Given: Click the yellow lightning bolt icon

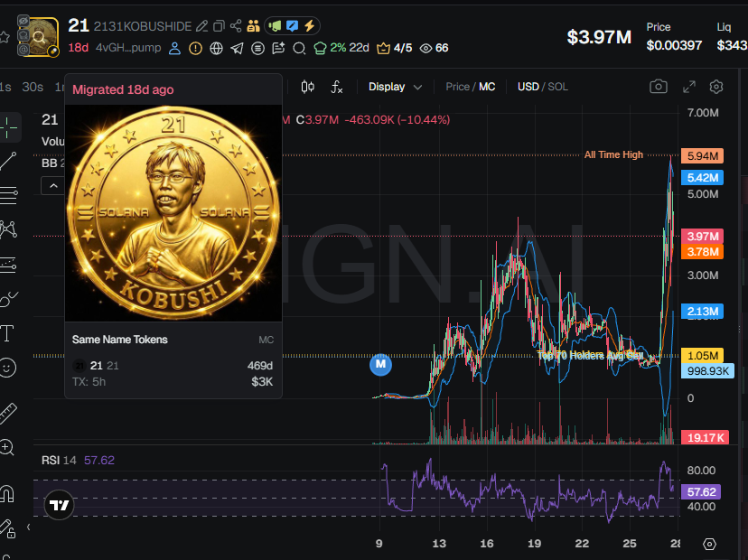Looking at the screenshot, I should pos(309,26).
